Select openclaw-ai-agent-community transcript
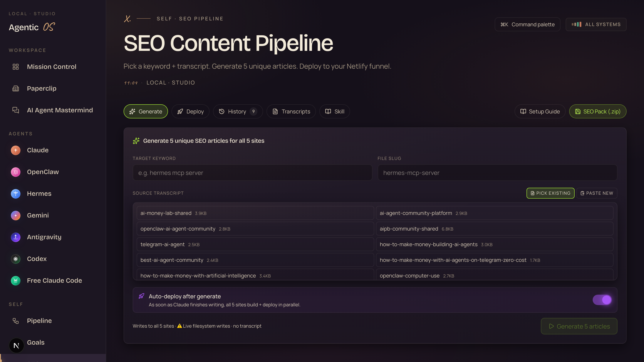The image size is (644, 362). (255, 229)
